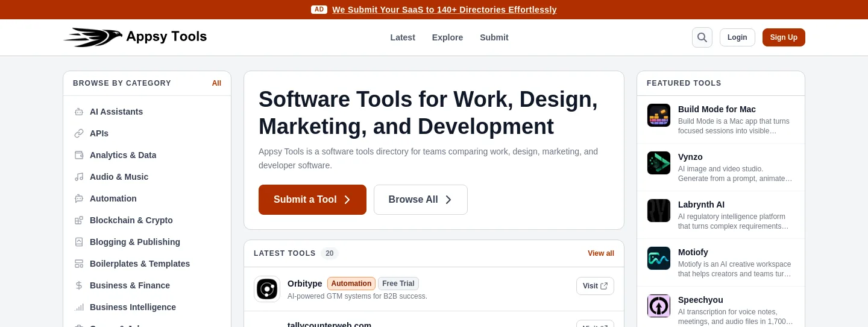Click the Business Intelligence bars icon
The width and height of the screenshot is (868, 327).
(79, 307)
